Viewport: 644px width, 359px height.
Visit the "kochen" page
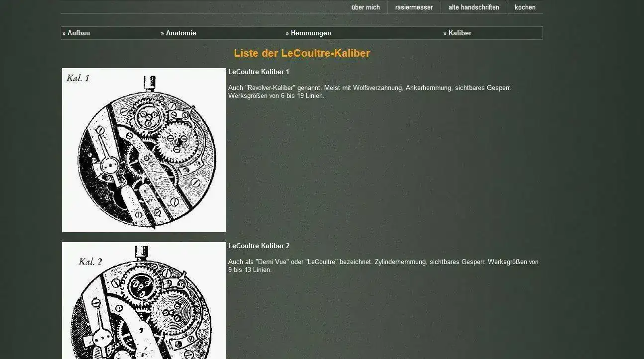tap(525, 7)
